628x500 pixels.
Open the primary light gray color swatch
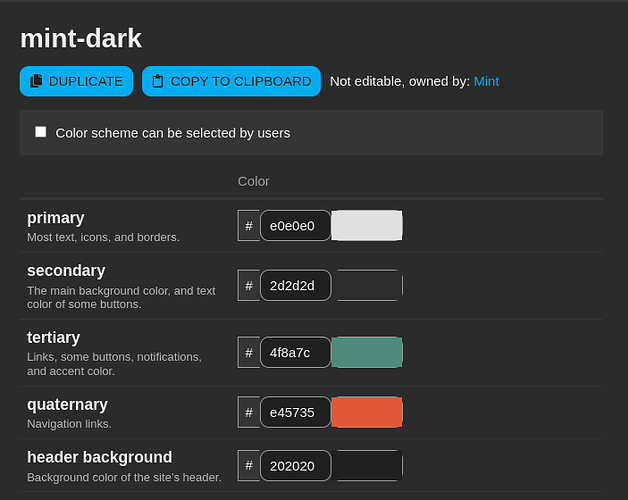tap(367, 226)
